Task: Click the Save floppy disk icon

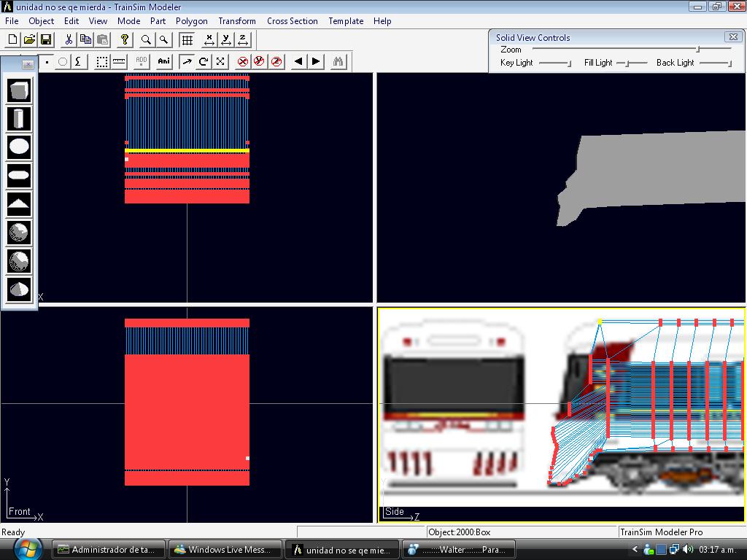Action: pyautogui.click(x=46, y=39)
